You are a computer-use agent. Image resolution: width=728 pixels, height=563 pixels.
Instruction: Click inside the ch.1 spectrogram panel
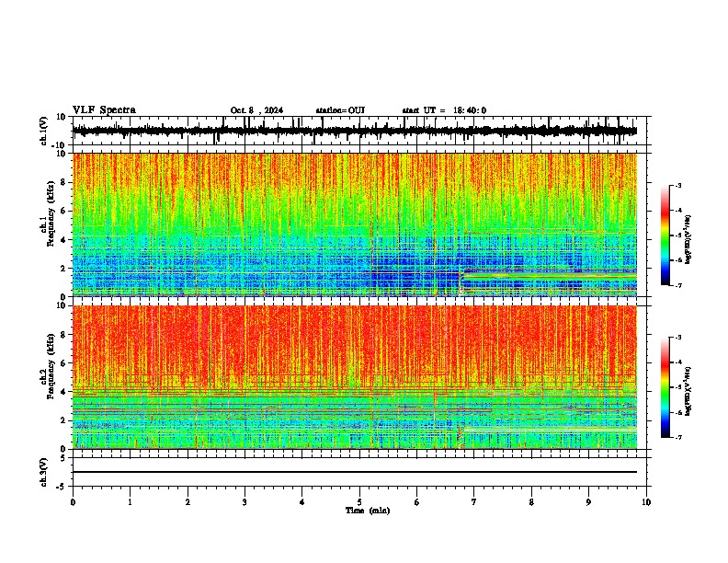tap(355, 224)
